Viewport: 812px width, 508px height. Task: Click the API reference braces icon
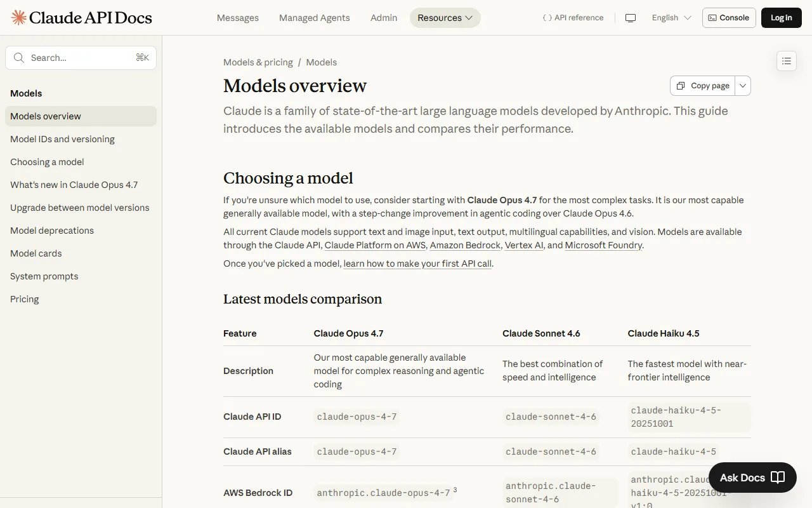(x=547, y=18)
